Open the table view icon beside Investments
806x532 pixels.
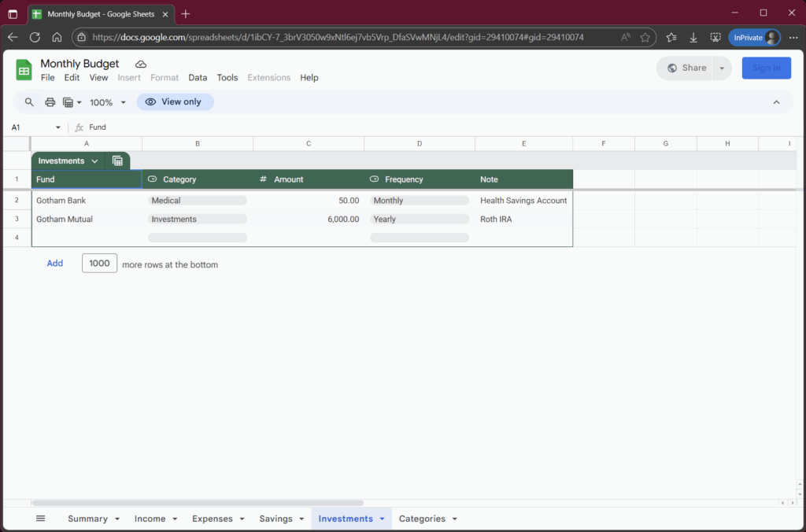[118, 161]
